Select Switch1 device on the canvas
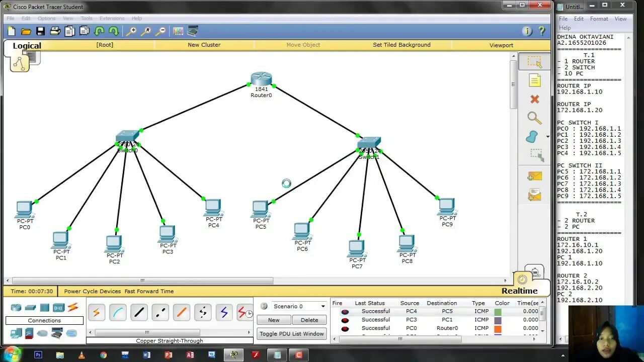 [369, 143]
